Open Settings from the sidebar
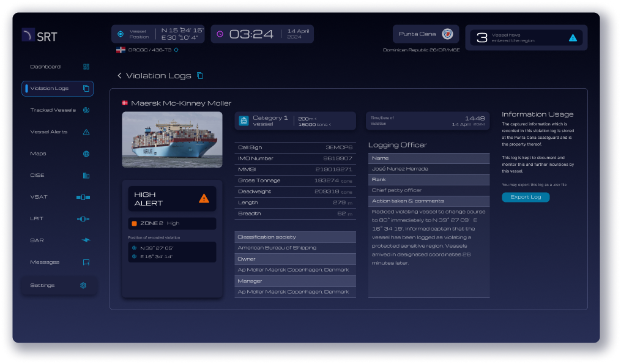Viewport: 621px width, 364px height. [59, 285]
